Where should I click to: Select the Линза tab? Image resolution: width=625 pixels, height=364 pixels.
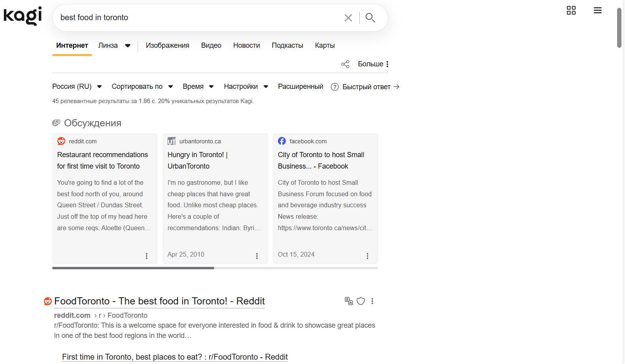click(108, 45)
